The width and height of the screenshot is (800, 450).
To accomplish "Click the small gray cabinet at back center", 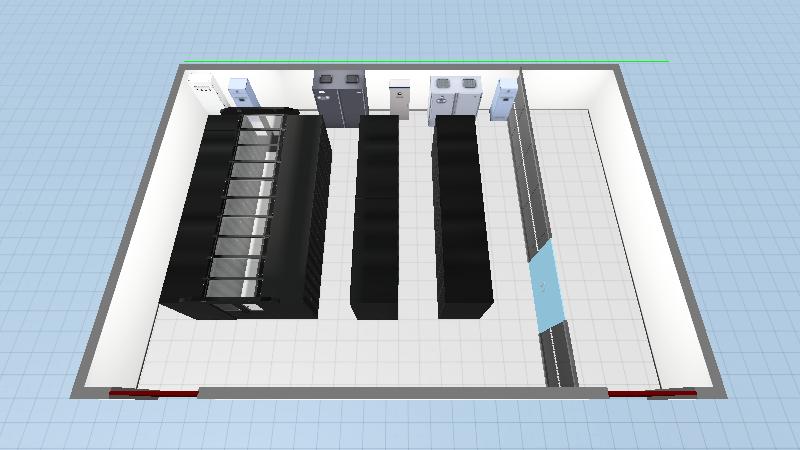I will click(400, 99).
